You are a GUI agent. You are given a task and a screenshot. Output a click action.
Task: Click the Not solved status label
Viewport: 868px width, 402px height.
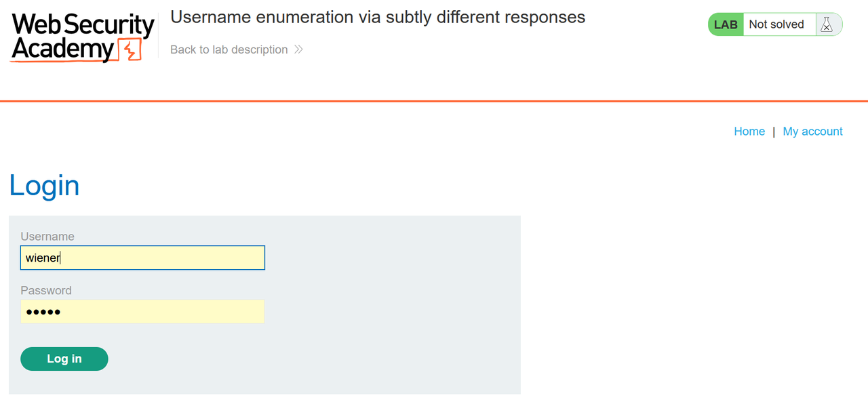[x=777, y=24]
